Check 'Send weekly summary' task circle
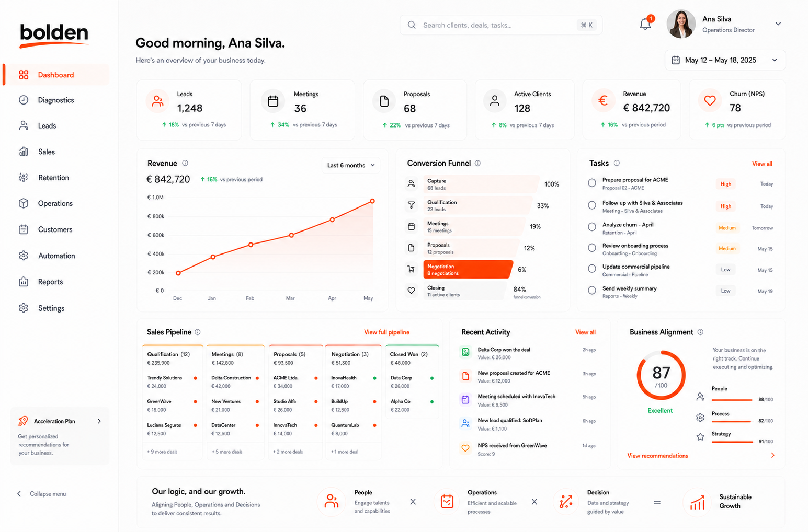Screen dimensions: 808x532 tap(592, 290)
